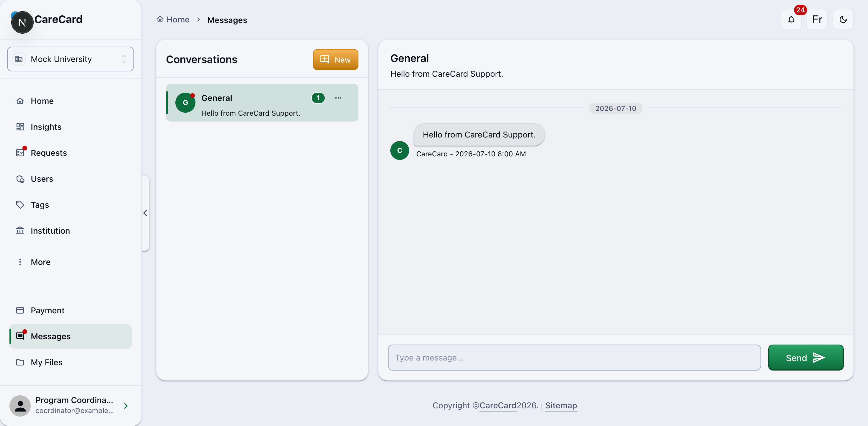The height and width of the screenshot is (426, 868).
Task: Send the message
Action: click(806, 358)
